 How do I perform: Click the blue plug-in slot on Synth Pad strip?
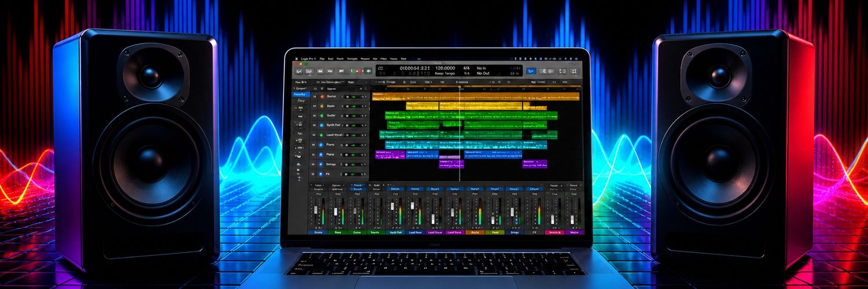pyautogui.click(x=395, y=188)
